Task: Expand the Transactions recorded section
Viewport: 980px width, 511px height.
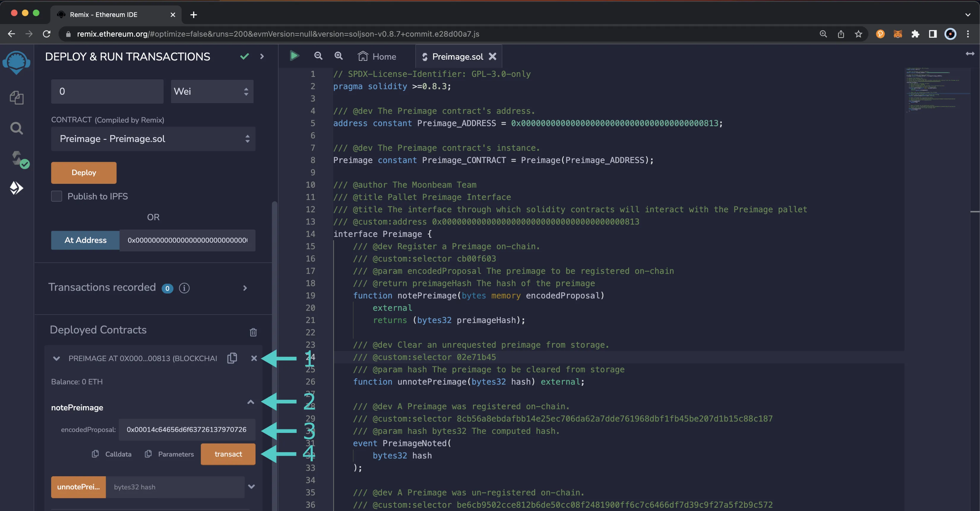Action: coord(244,287)
